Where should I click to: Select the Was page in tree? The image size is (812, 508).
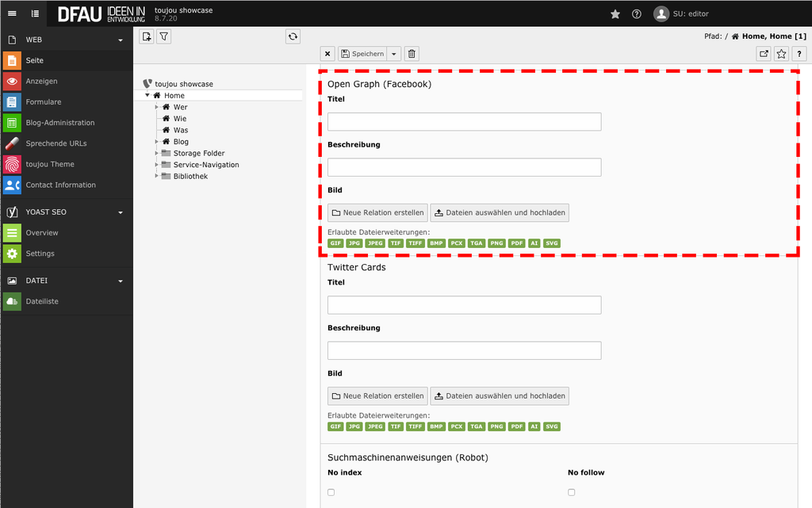coord(181,130)
